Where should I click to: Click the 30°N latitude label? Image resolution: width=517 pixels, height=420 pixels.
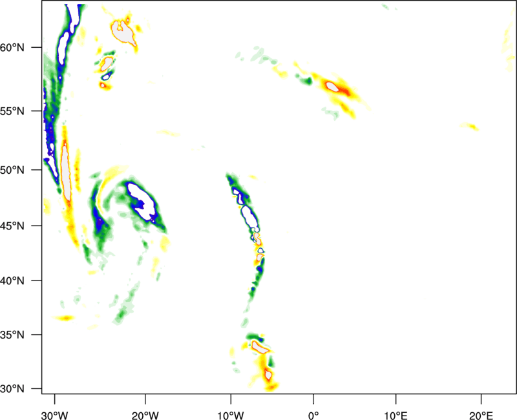coord(12,389)
